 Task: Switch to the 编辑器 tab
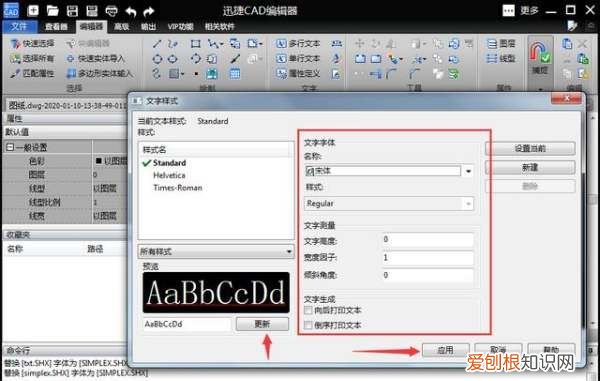click(91, 26)
